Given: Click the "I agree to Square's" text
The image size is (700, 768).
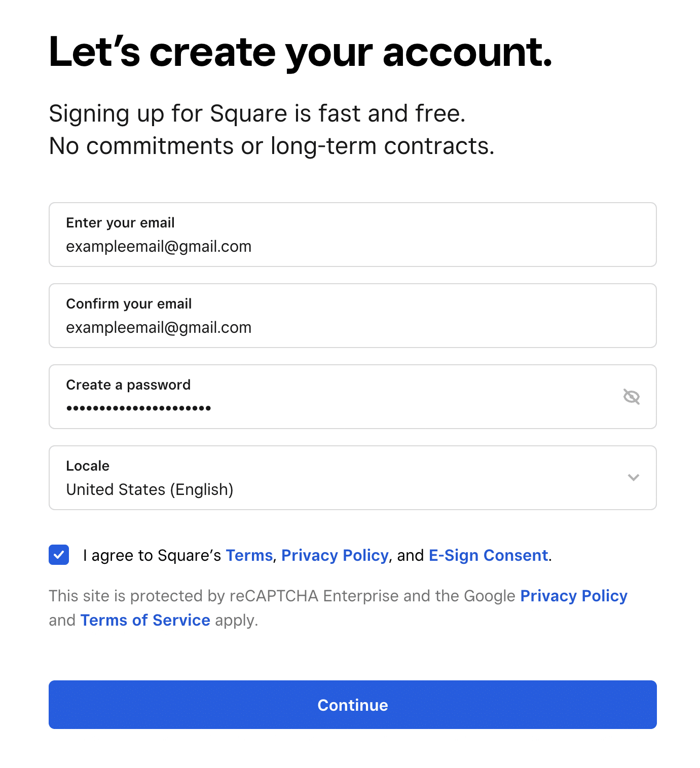Looking at the screenshot, I should 152,555.
